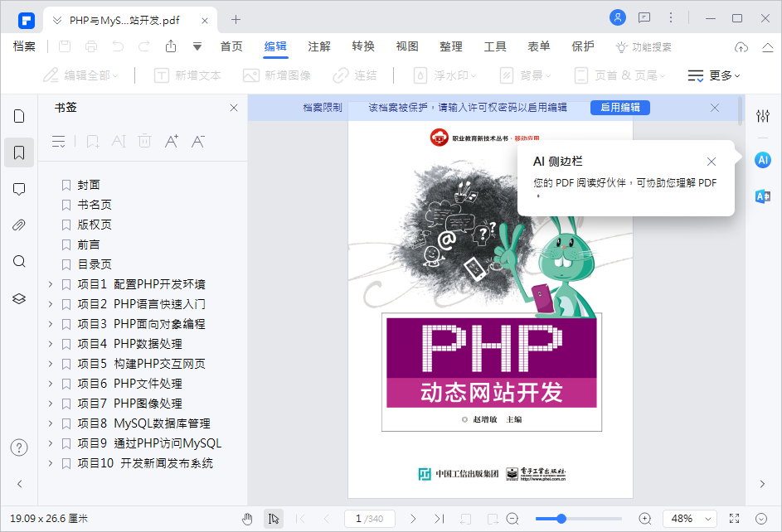782x532 pixels.
Task: Expand bookmark 项目8 MySQL数据库管理
Action: 51,423
